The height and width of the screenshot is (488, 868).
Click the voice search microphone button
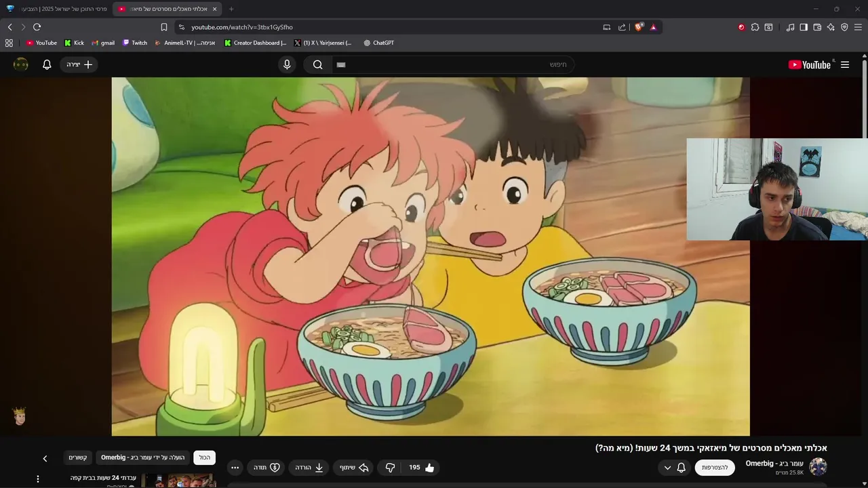pos(287,64)
